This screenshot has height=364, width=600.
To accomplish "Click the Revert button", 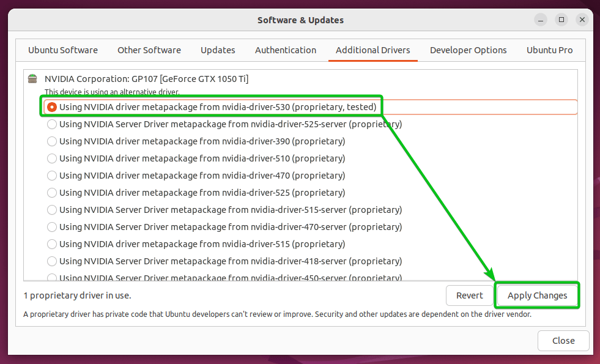I will point(470,295).
